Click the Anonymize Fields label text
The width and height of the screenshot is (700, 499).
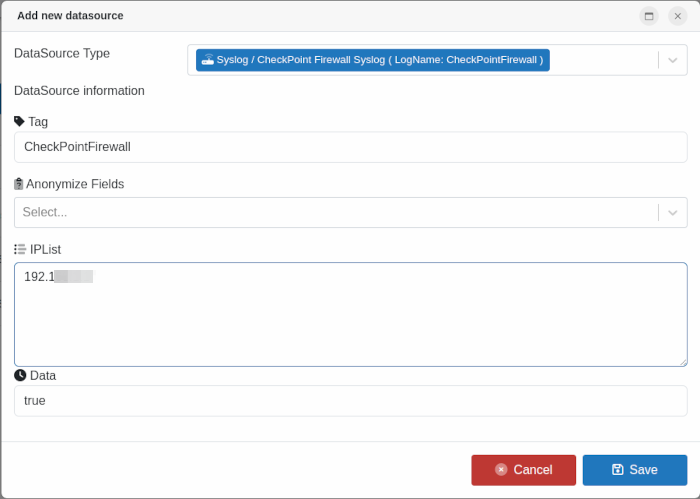pyautogui.click(x=75, y=184)
